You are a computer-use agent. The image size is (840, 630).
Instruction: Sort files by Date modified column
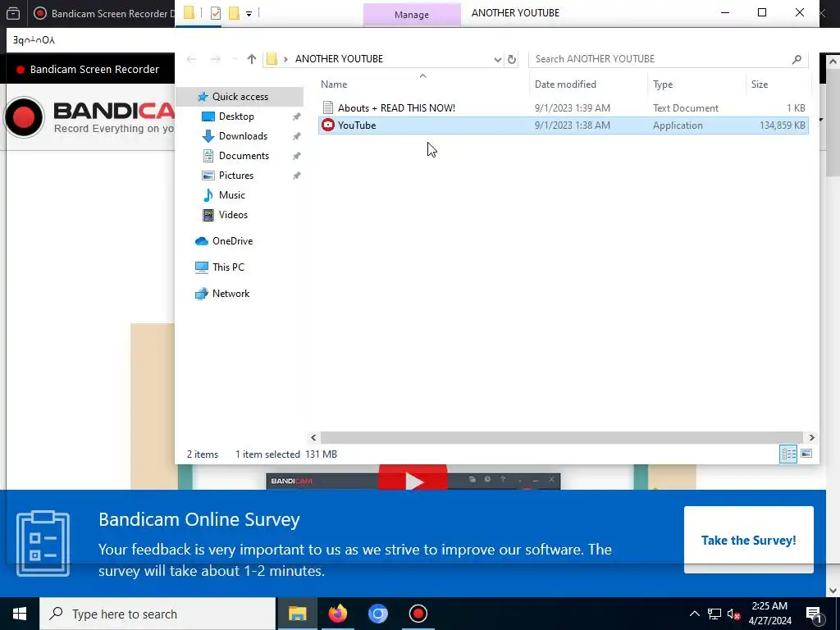(x=565, y=84)
